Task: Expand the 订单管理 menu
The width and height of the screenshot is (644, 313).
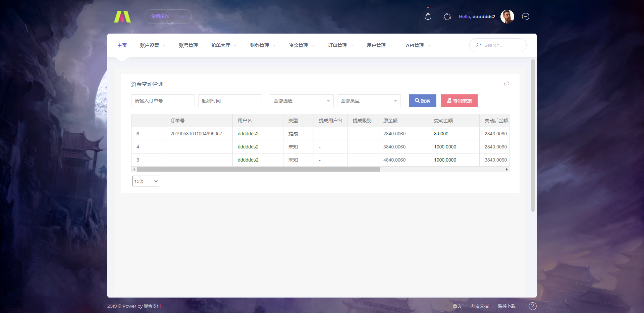Action: (340, 45)
